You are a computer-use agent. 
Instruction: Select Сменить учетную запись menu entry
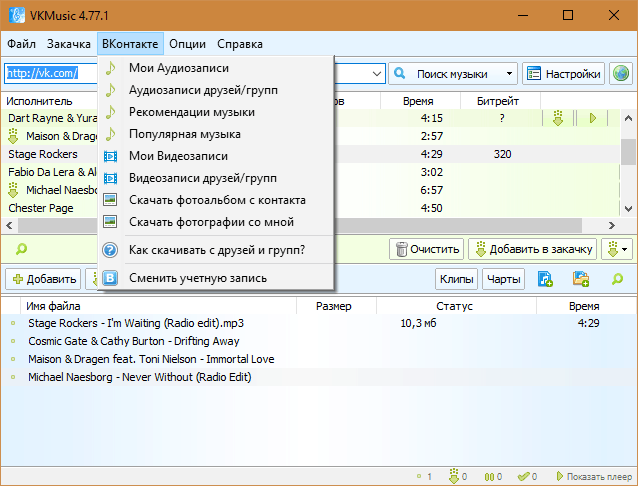point(216,278)
